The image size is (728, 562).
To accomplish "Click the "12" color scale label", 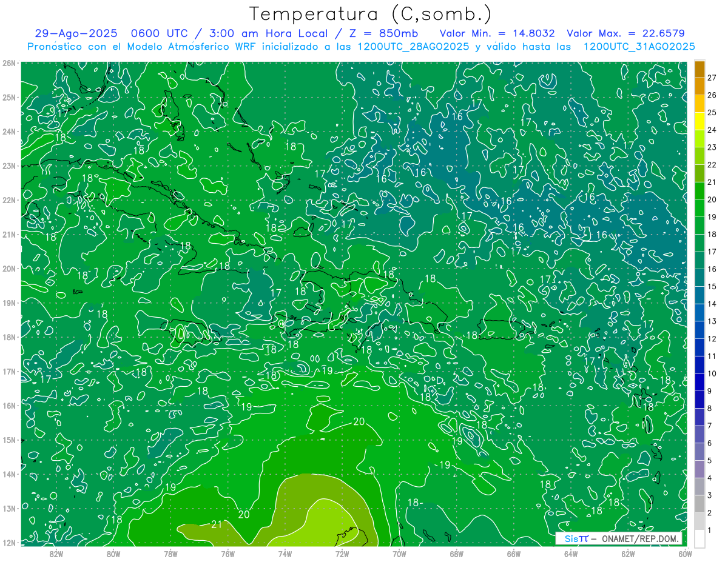I will tap(712, 338).
